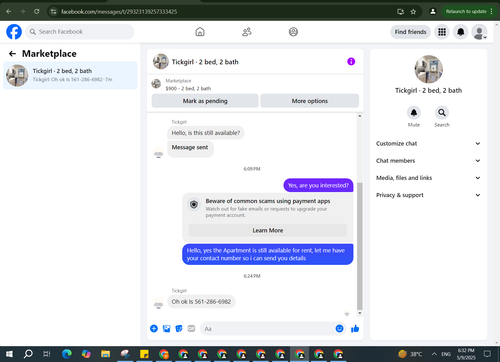Screen dimensions: 500x362
Task: Click the 'Oh ok Is 561-286-6982' message
Action: pyautogui.click(x=201, y=302)
